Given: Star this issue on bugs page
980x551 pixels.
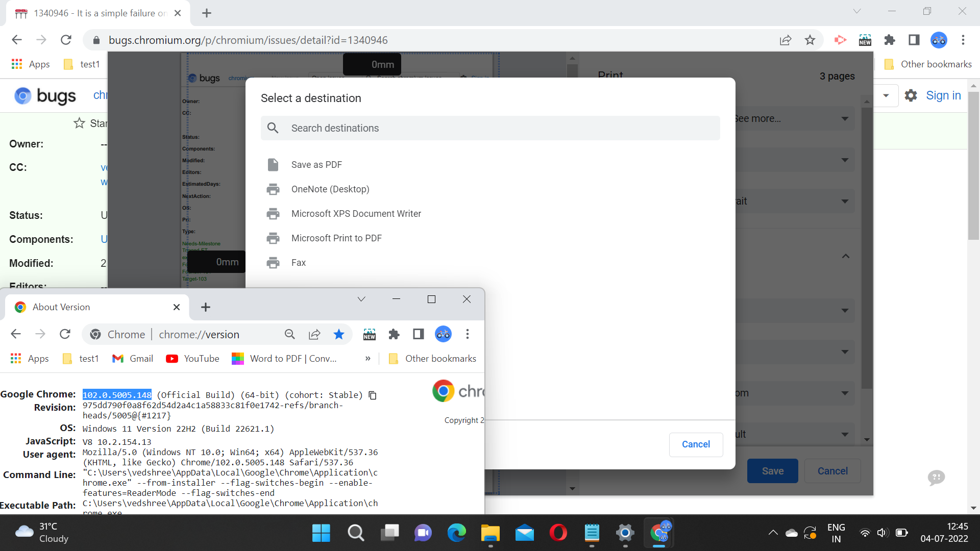Looking at the screenshot, I should [79, 123].
